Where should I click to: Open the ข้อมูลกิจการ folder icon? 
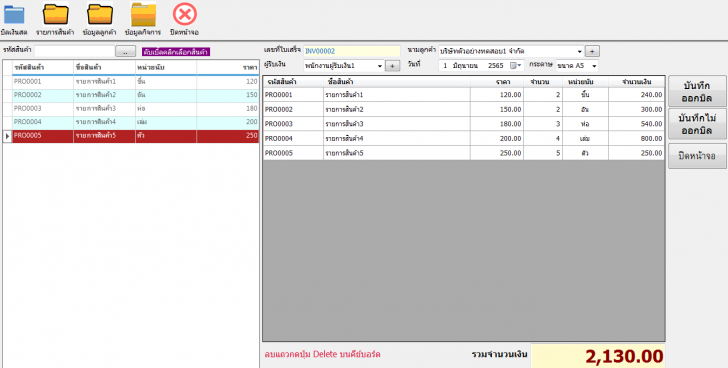[x=143, y=15]
